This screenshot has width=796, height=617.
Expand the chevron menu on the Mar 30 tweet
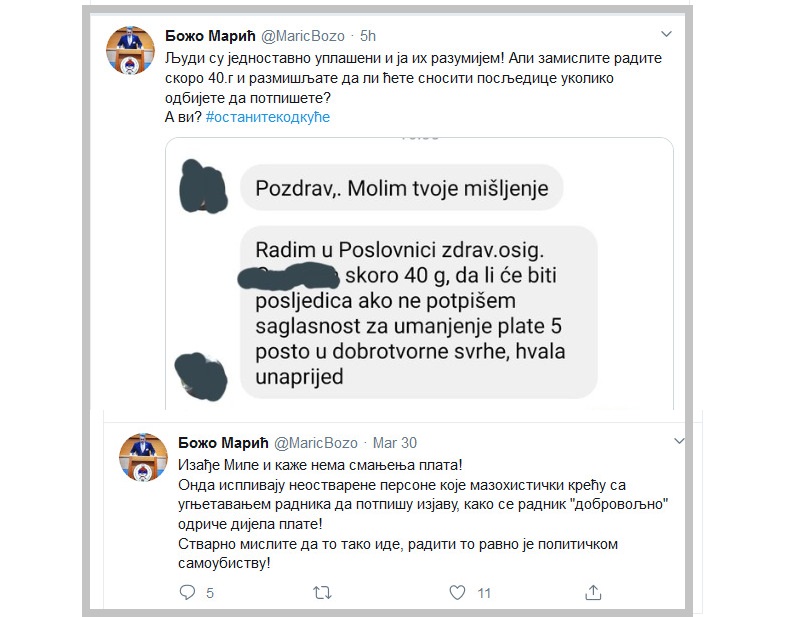[680, 442]
